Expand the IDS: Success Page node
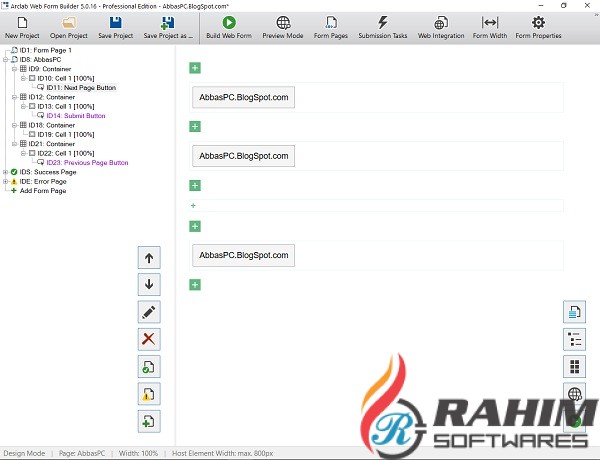 pyautogui.click(x=6, y=172)
